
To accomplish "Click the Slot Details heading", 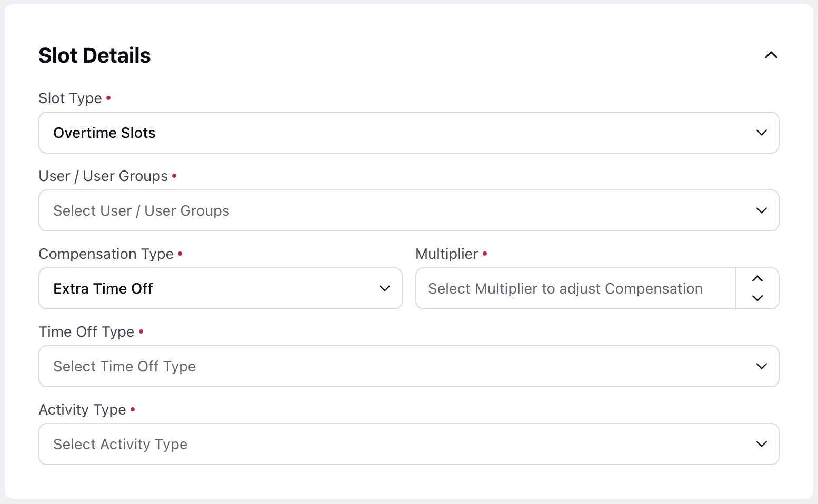I will 95,55.
